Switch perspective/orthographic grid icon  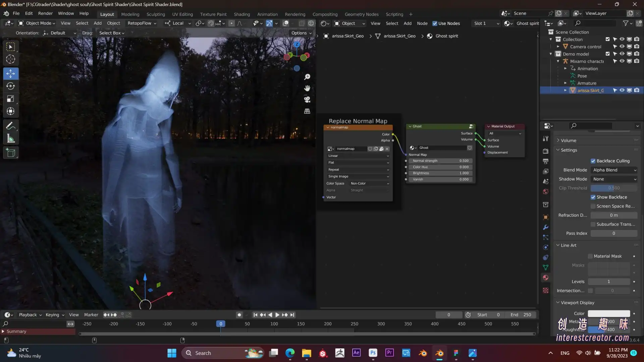point(307,111)
